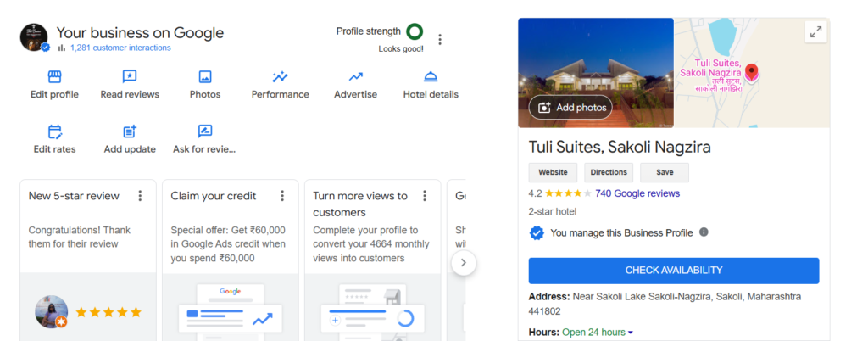Click the bar chart icon near customer interactions
Viewport: 868px width, 341px height.
61,48
